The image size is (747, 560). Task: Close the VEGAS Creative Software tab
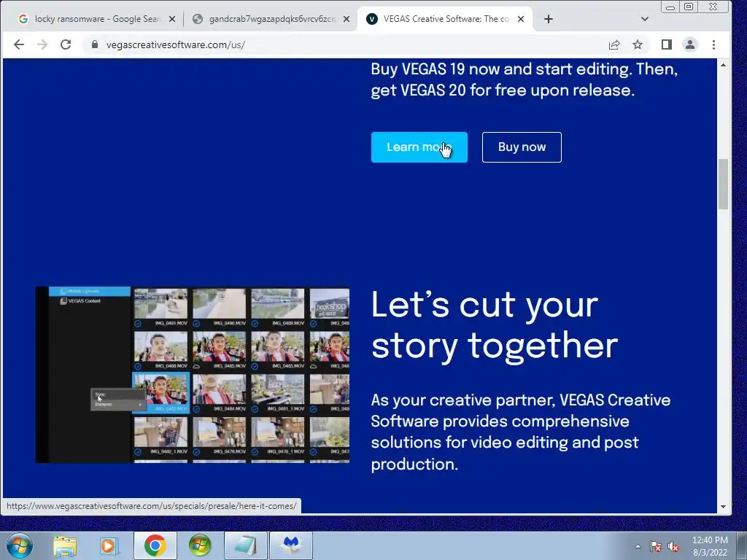pyautogui.click(x=521, y=19)
